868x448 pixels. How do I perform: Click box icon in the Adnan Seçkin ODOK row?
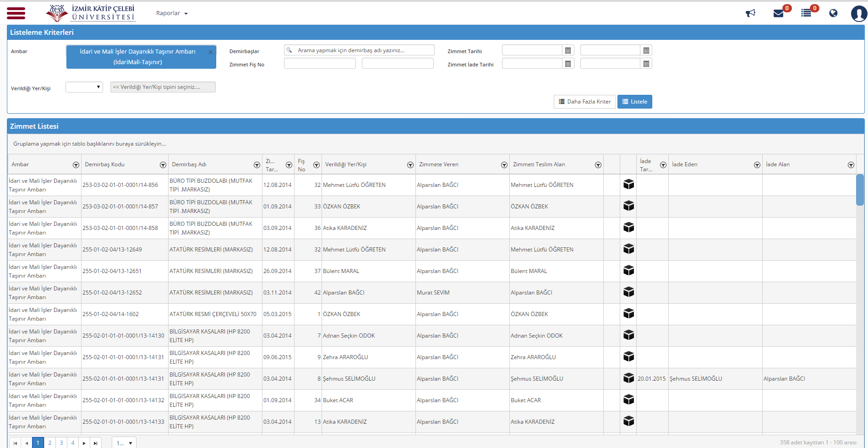pyautogui.click(x=628, y=335)
